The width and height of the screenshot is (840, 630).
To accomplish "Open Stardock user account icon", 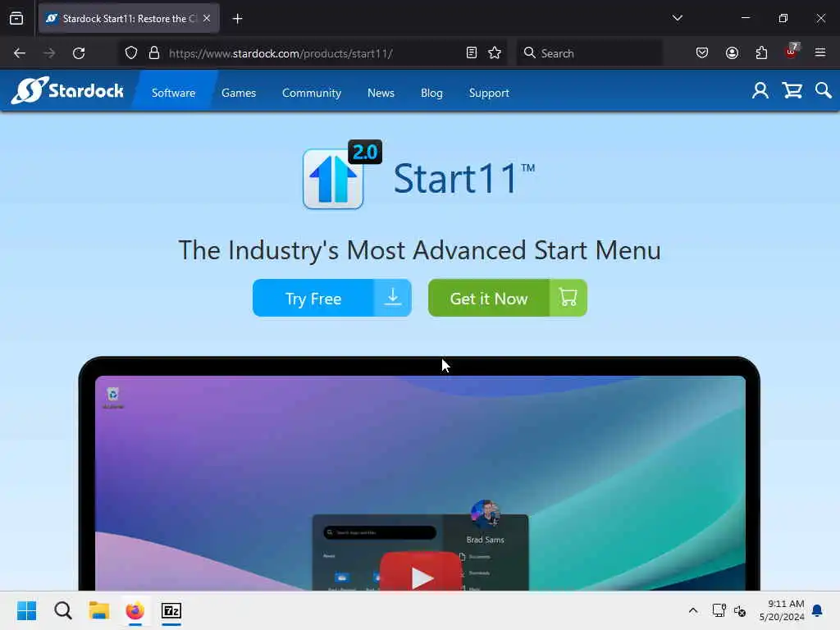I will point(760,90).
